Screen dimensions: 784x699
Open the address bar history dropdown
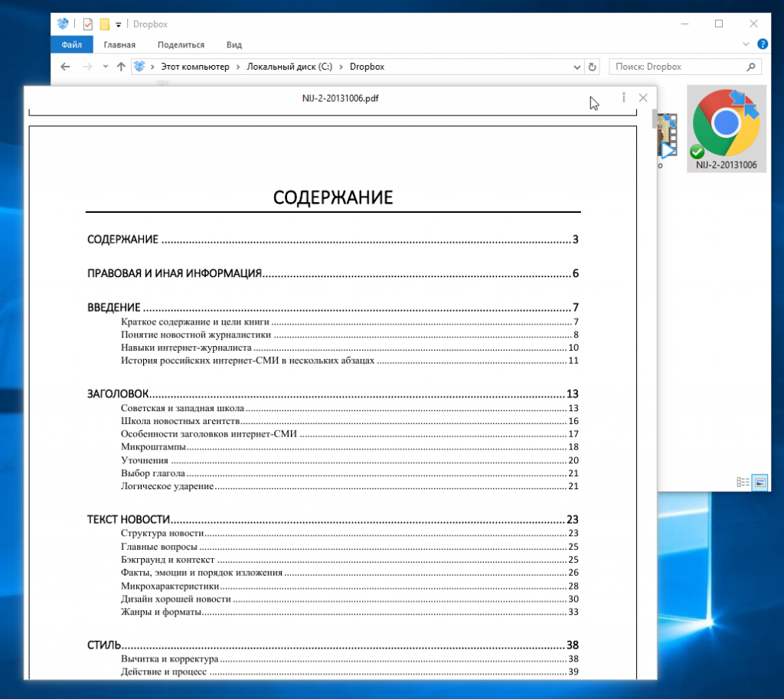pos(577,67)
